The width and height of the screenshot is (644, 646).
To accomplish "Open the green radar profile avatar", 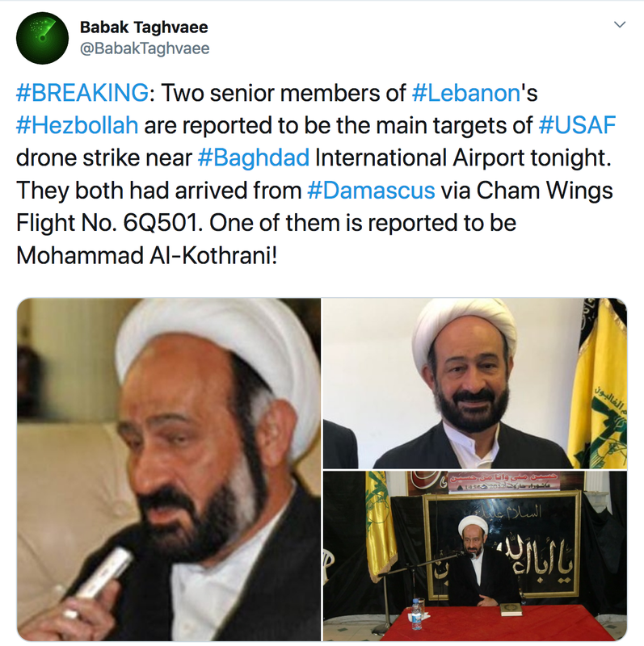I will click(x=43, y=38).
